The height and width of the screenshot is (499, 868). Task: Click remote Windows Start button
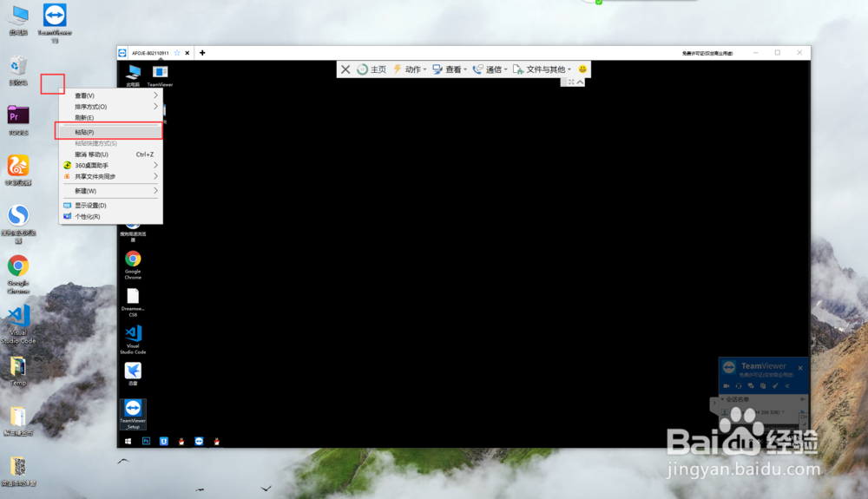(x=128, y=441)
